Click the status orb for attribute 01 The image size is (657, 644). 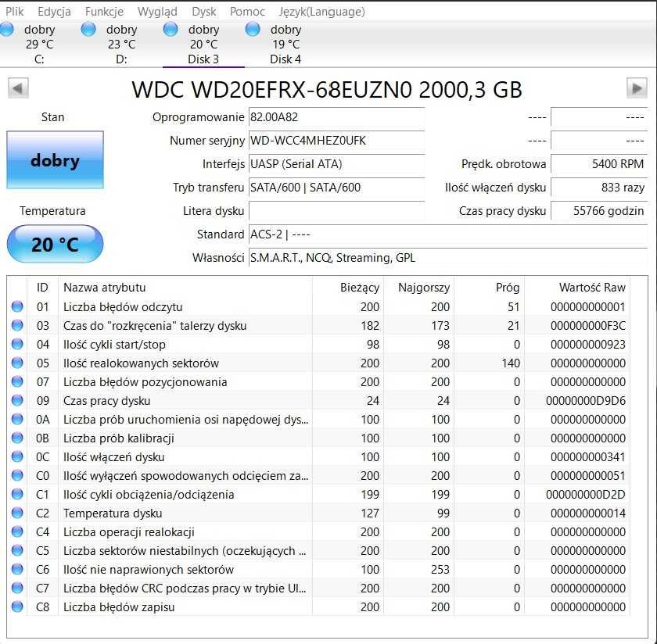[17, 306]
